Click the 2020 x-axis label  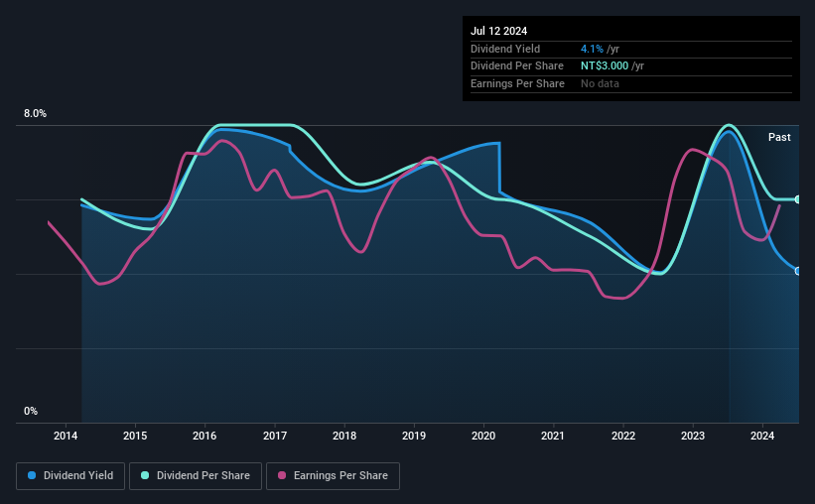point(483,436)
